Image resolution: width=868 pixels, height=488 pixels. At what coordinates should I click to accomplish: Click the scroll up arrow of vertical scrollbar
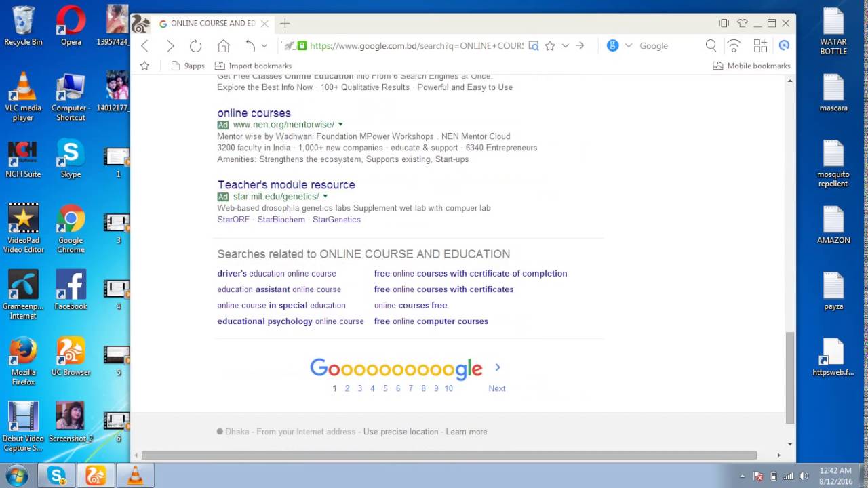click(x=789, y=81)
